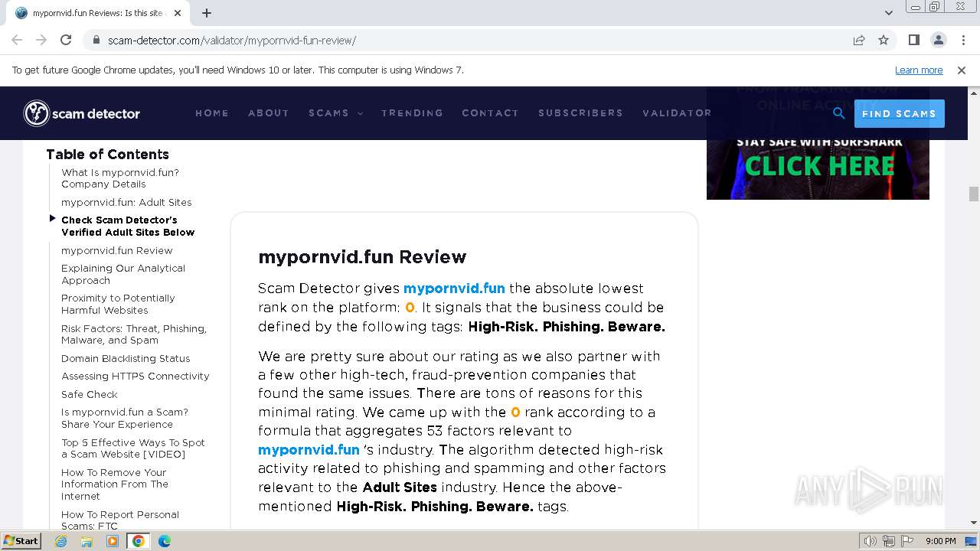The height and width of the screenshot is (551, 980).
Task: Jump to How To Remove Your Information
Action: point(115,484)
